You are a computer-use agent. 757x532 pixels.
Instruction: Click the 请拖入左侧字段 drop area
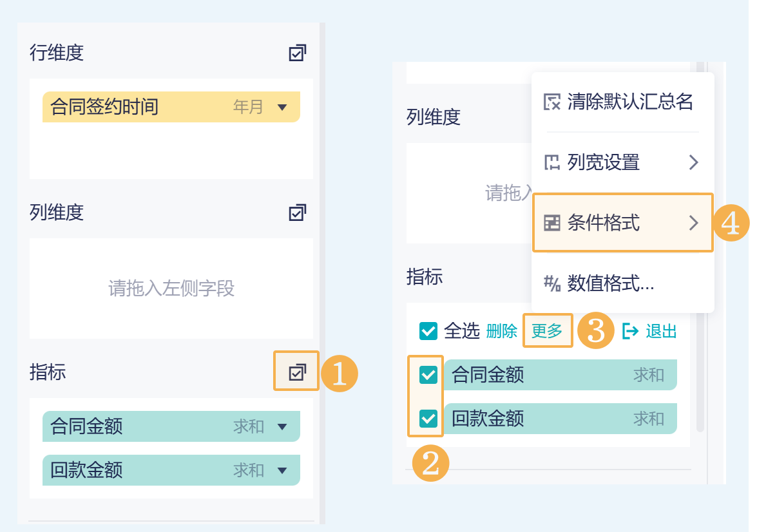171,289
